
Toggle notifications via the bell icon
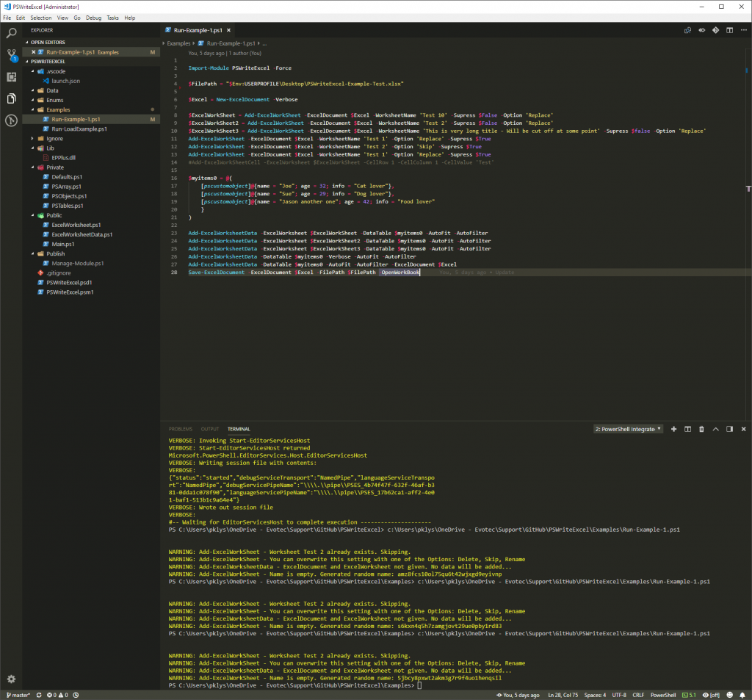point(744,694)
